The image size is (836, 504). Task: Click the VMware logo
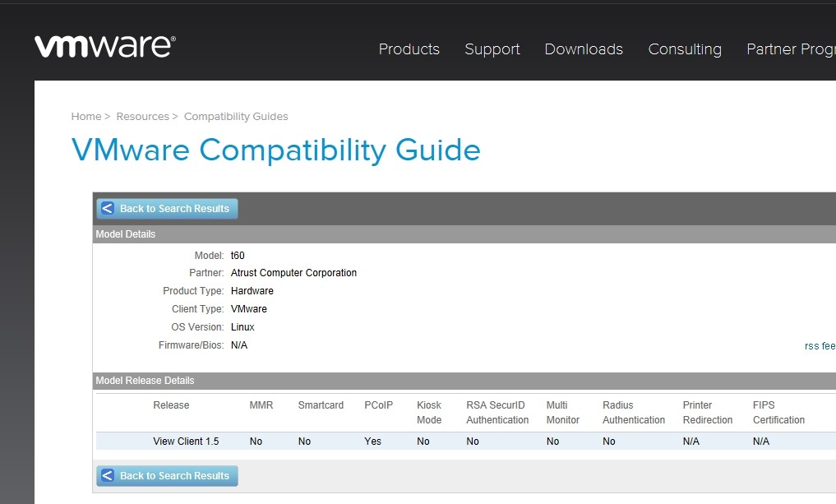point(105,46)
